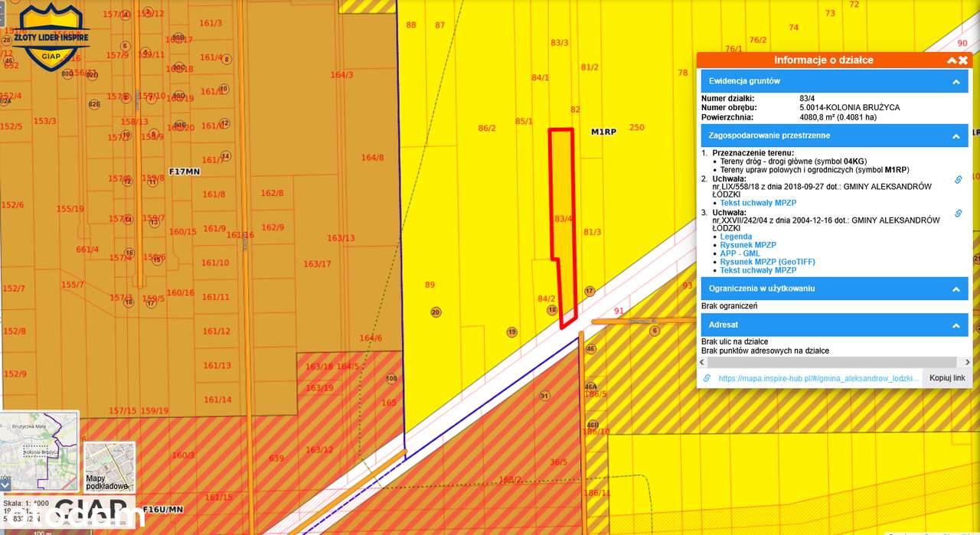Click parcel label 81/3 on the map
This screenshot has width=980, height=535.
coord(592,232)
